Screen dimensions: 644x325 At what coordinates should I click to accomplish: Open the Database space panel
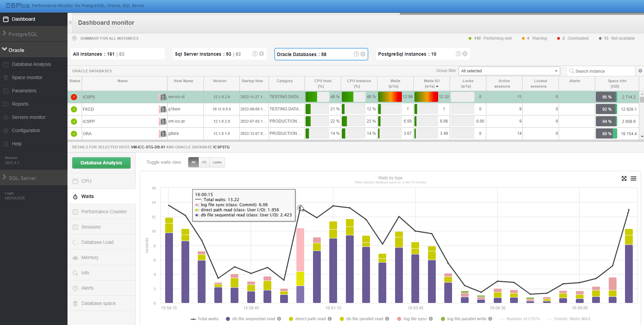(98, 303)
